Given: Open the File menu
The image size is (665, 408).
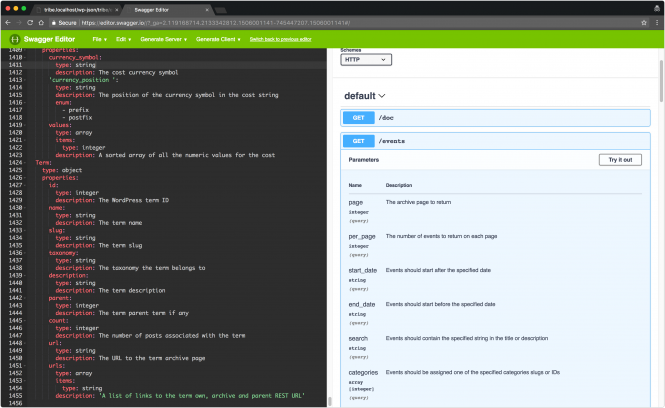Looking at the screenshot, I should click(99, 39).
